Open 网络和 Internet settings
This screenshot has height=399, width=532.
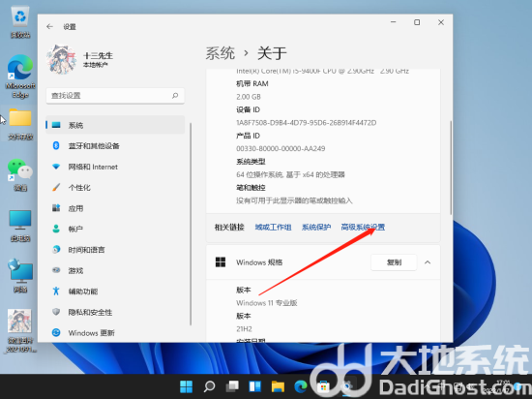[115, 167]
